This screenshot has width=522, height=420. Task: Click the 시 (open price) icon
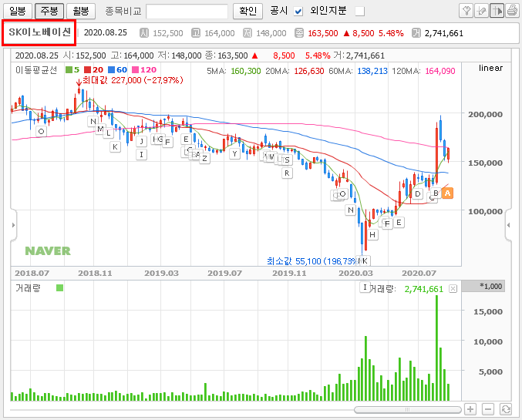[144, 33]
